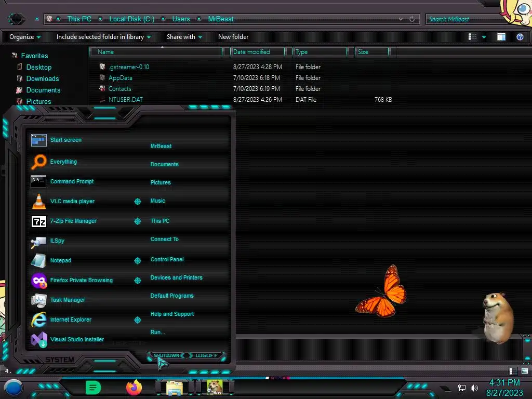Click This PC breadcrumb
Viewport: 532px width, 399px height.
tap(79, 19)
